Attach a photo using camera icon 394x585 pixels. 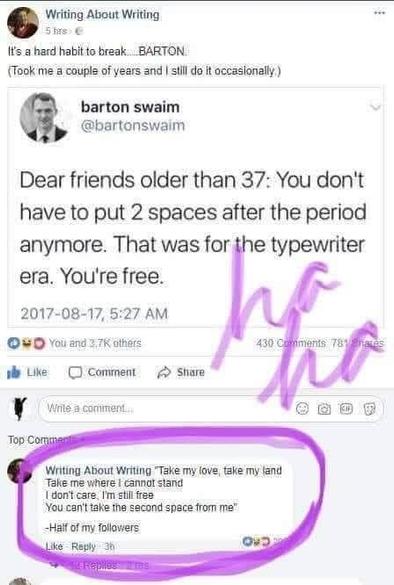(x=324, y=409)
